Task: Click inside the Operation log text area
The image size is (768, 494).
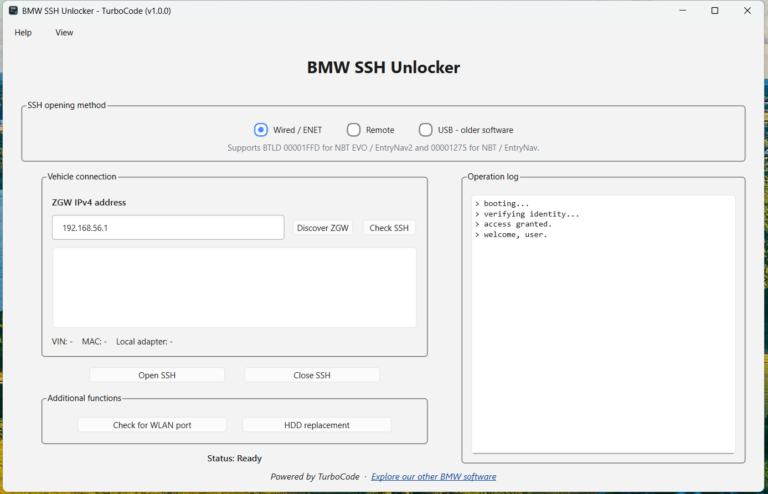Action: (603, 324)
